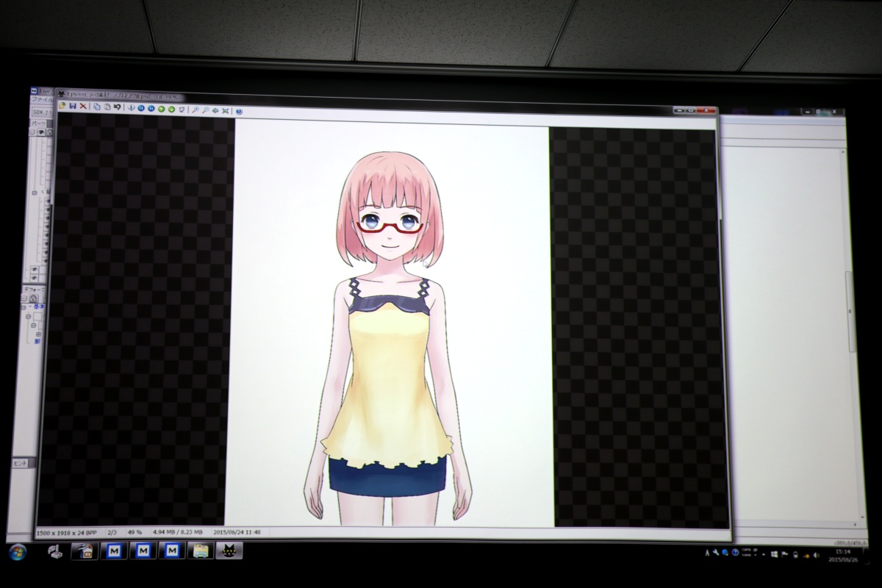Click the green down arrow icon

tap(171, 109)
